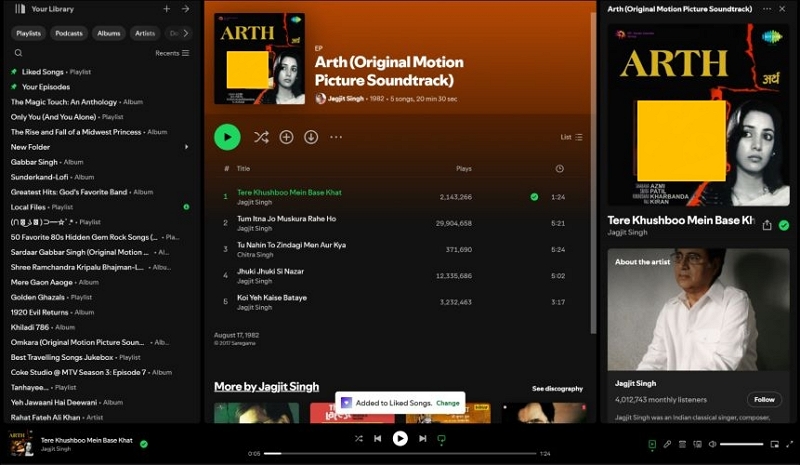Click See discography link
Screen dimensions: 800x465
coord(557,388)
